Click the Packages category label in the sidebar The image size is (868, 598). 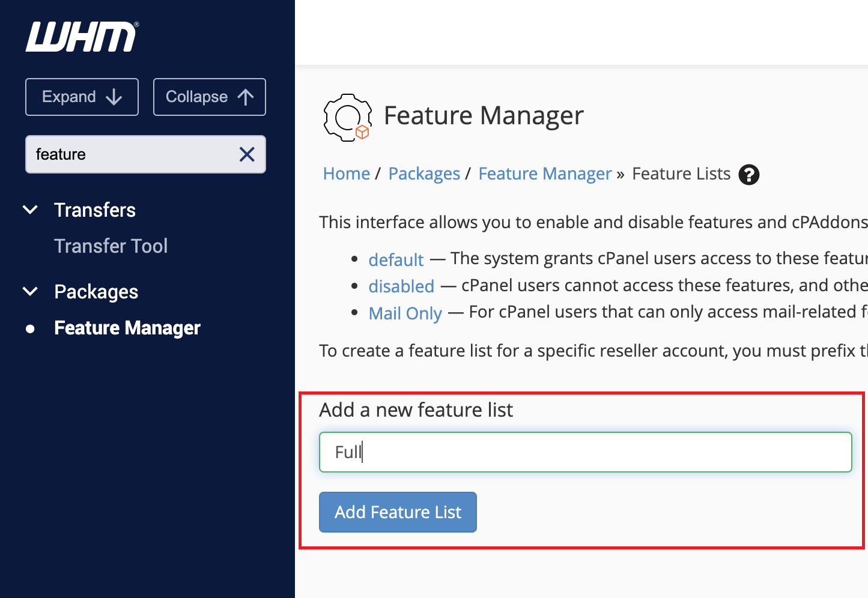click(x=96, y=292)
